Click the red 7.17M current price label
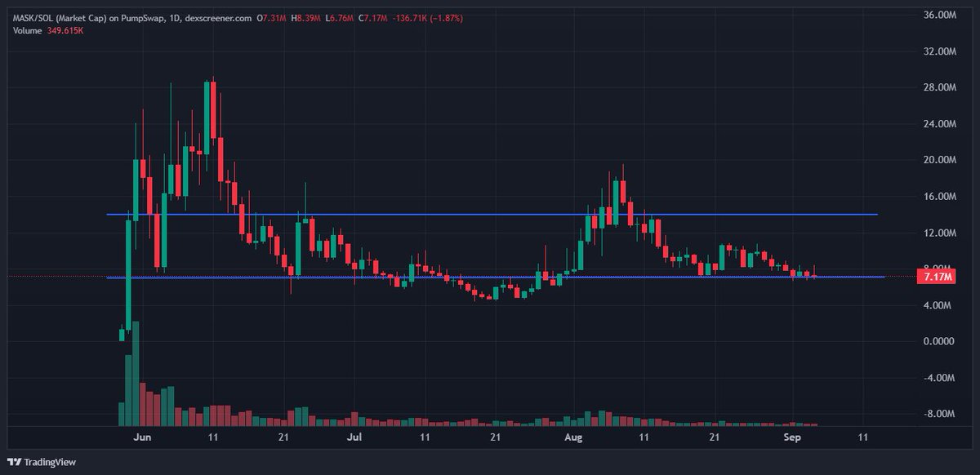The image size is (980, 475). coord(936,276)
